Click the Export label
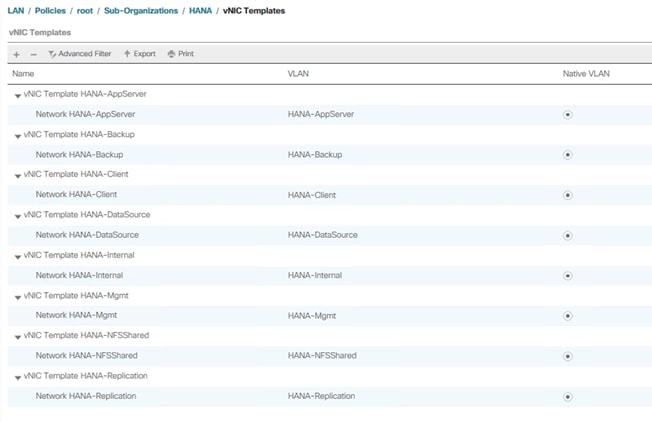The image size is (652, 422). pos(145,54)
